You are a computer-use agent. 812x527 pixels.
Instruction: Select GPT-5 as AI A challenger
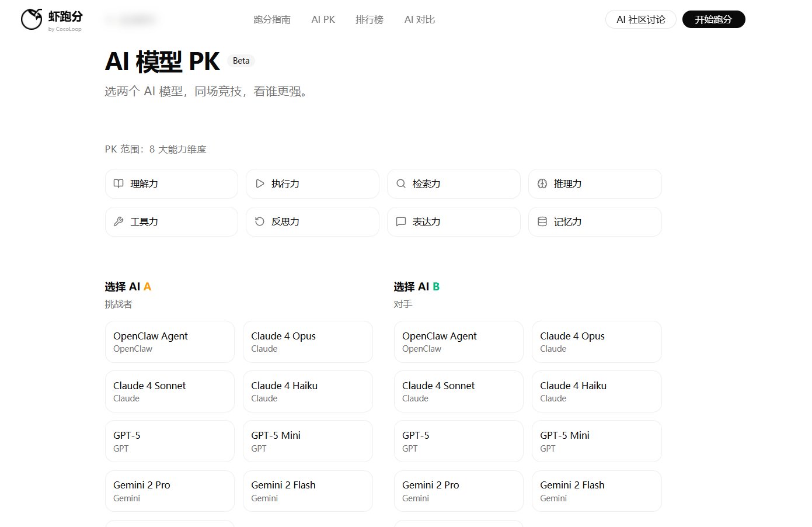coord(169,441)
